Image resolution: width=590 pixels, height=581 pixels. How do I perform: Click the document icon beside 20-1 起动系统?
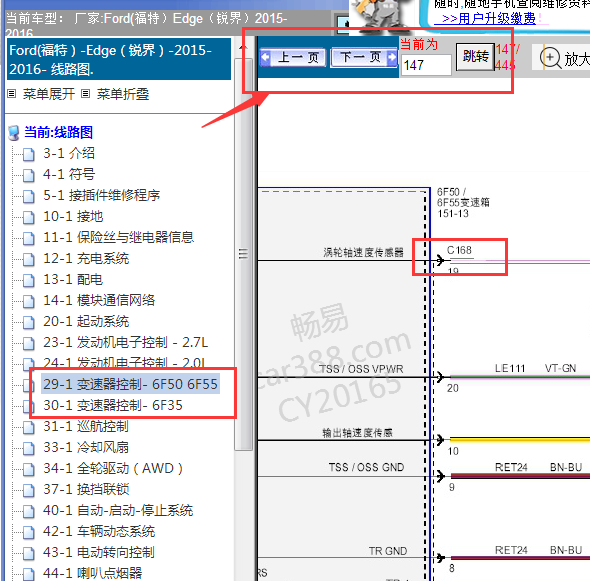coord(29,322)
